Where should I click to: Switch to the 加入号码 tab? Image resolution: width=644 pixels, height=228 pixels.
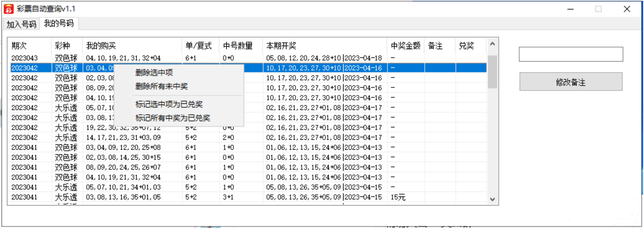(21, 24)
